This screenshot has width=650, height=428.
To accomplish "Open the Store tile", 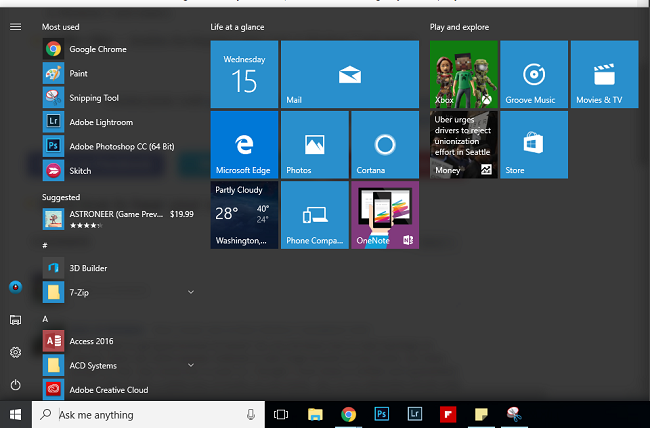I will click(x=534, y=145).
